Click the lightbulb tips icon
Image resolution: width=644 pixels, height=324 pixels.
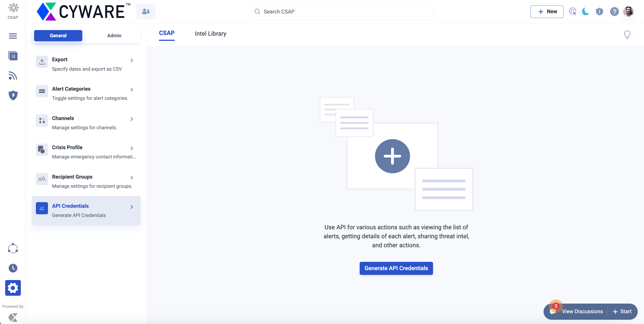pos(627,34)
